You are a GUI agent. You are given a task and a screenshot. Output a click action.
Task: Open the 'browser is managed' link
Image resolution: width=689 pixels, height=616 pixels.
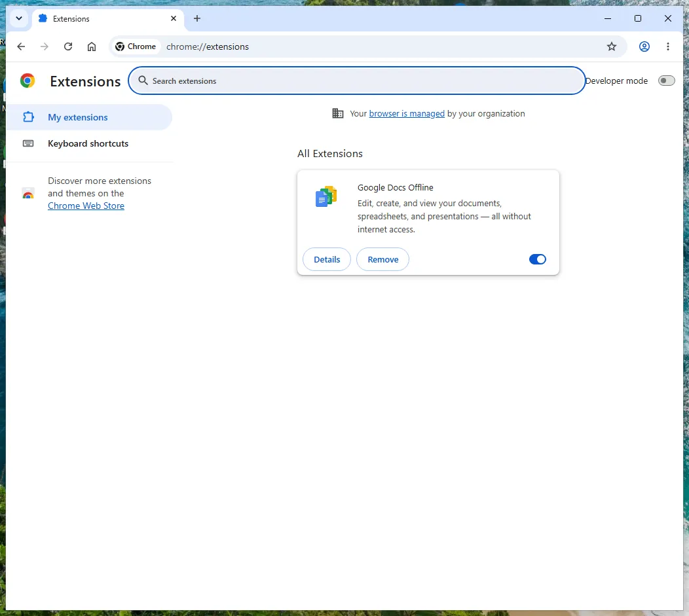point(407,114)
